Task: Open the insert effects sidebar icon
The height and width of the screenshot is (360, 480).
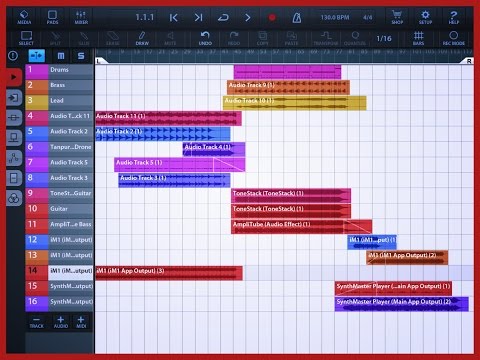Action: tap(14, 178)
